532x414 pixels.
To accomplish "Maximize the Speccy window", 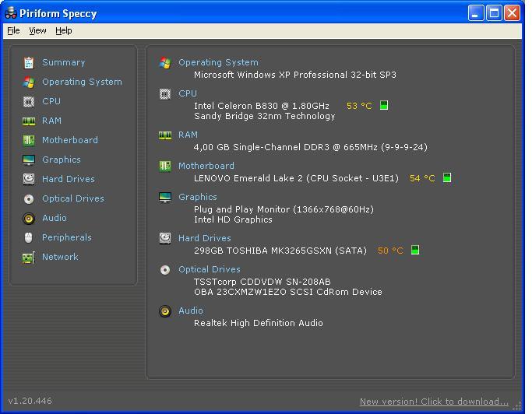I will click(494, 13).
